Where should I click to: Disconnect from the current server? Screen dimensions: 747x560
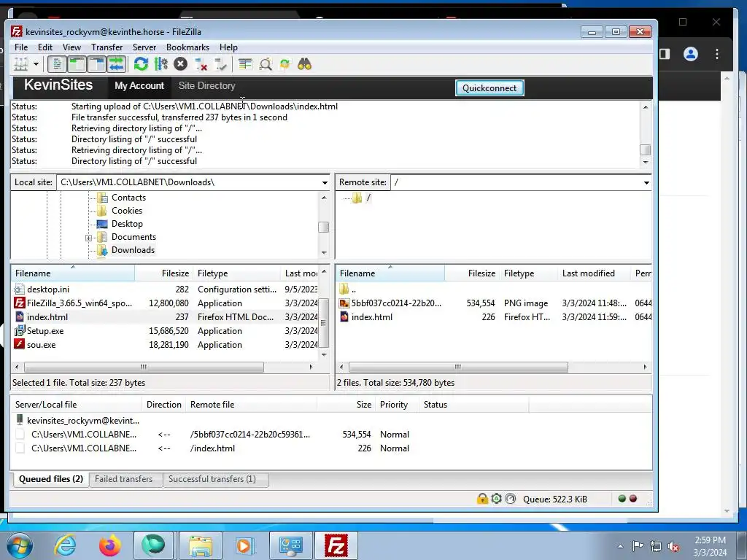pos(201,64)
